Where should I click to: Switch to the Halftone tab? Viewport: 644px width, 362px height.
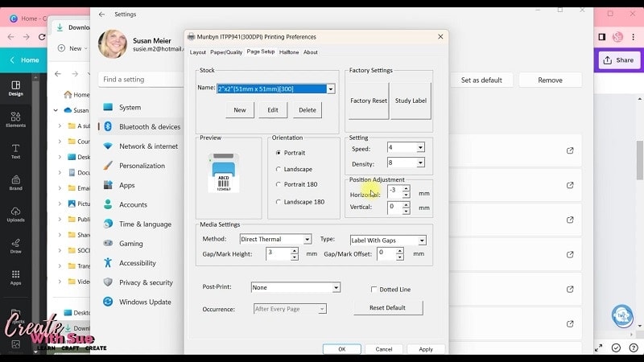[289, 52]
